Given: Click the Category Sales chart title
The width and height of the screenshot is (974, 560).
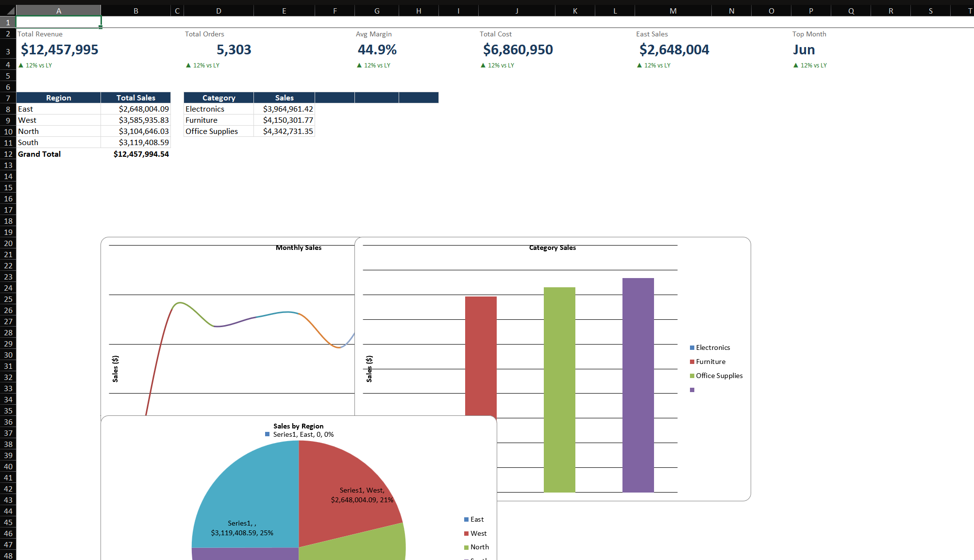Looking at the screenshot, I should click(553, 247).
